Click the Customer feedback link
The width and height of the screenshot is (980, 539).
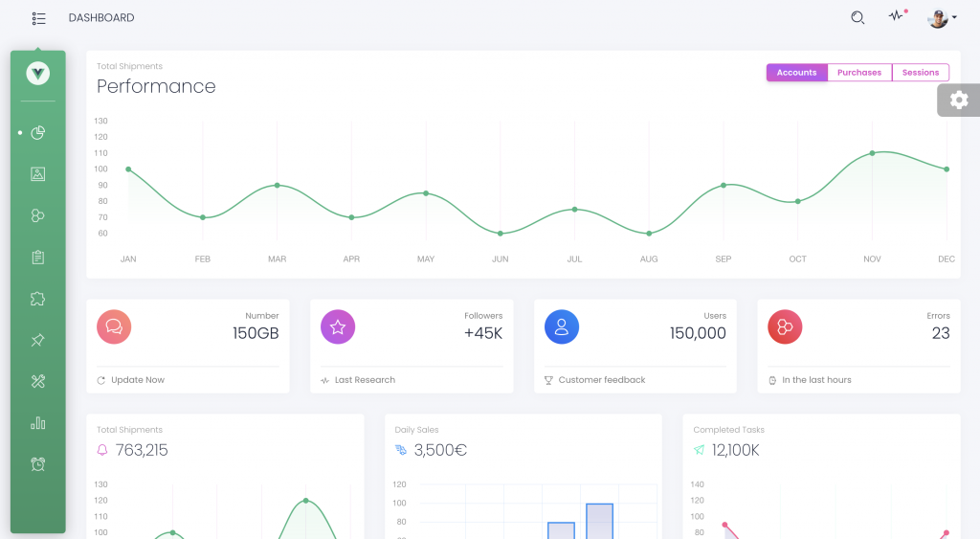click(601, 380)
